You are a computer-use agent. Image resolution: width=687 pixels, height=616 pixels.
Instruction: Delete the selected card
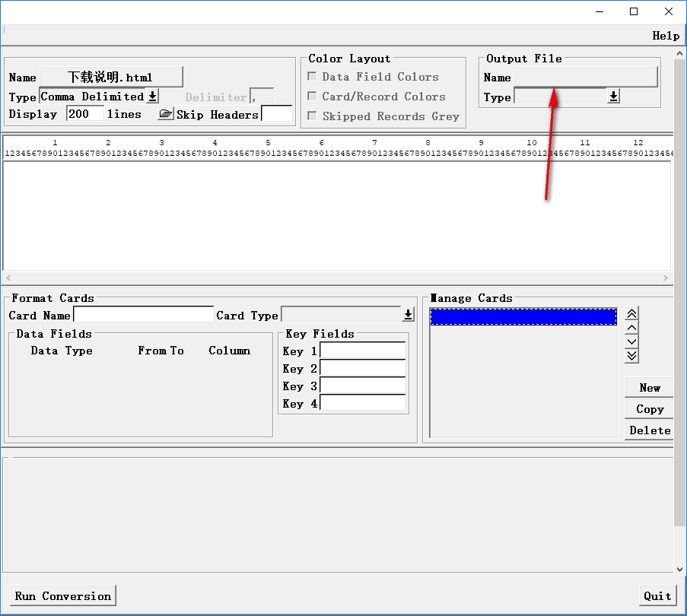649,430
